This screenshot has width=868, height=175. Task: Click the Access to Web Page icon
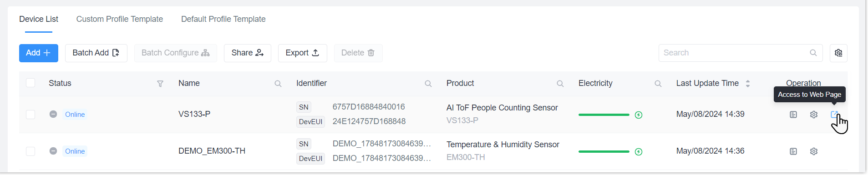point(834,115)
